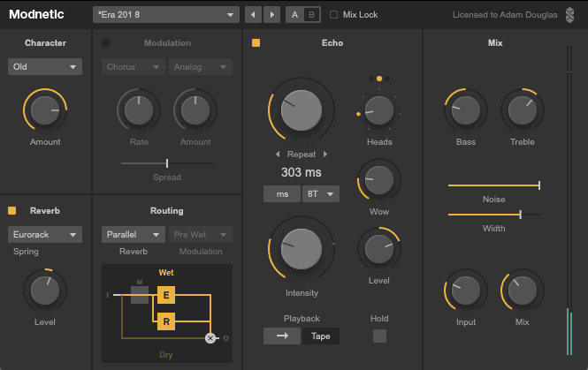Open the Character Old dropdown

pyautogui.click(x=45, y=66)
